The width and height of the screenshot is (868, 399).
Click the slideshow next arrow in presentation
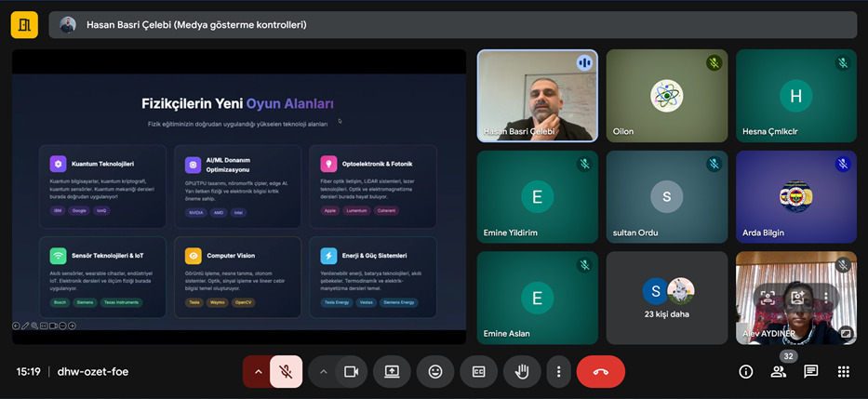pos(72,326)
